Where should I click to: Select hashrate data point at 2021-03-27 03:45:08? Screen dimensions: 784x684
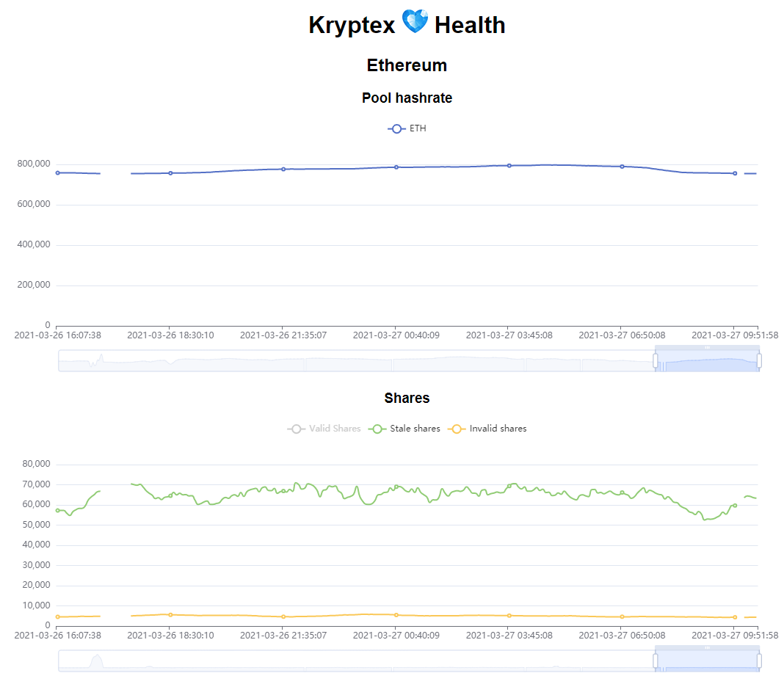(x=509, y=166)
